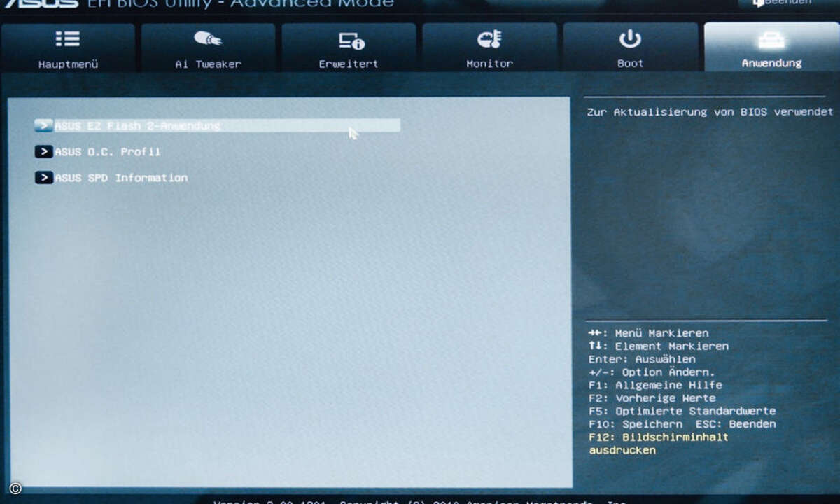The width and height of the screenshot is (840, 504).
Task: Select the ASUS SPD Information list entry
Action: click(120, 177)
